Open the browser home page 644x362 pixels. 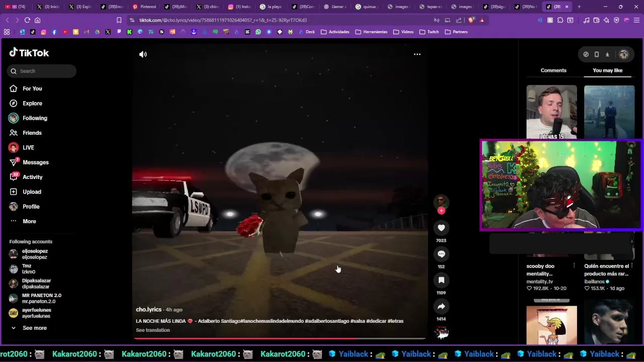click(x=37, y=20)
